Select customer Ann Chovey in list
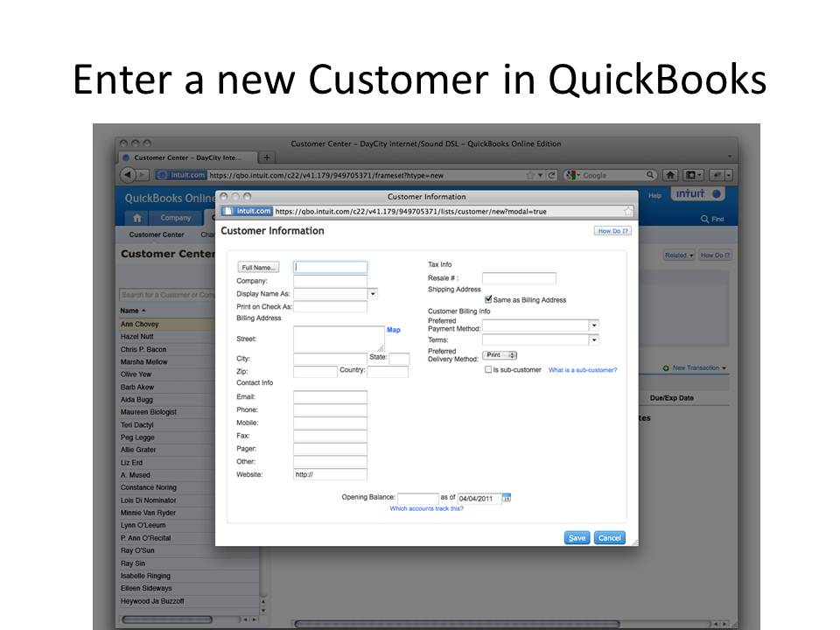 pyautogui.click(x=167, y=324)
